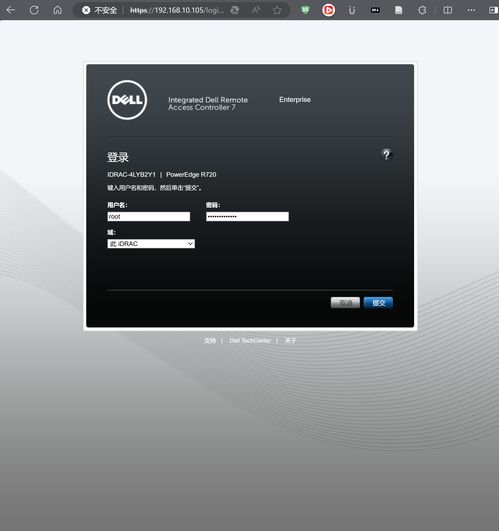Viewport: 499px width, 531px height.
Task: Open the browser settings ellipsis menu
Action: (x=471, y=10)
